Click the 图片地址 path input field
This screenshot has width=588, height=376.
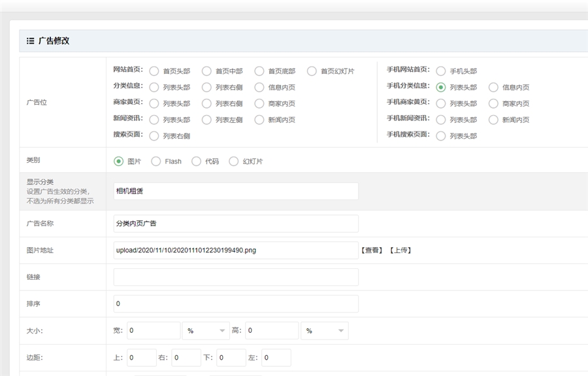click(235, 250)
